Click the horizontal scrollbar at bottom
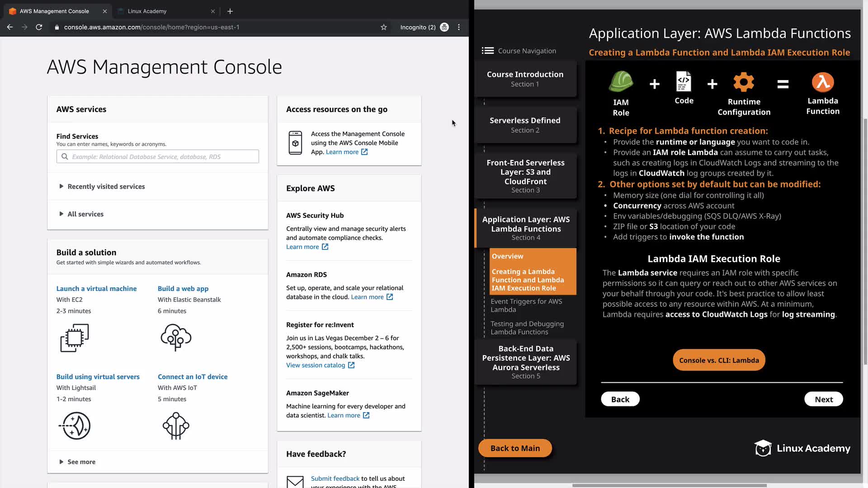Image resolution: width=868 pixels, height=488 pixels. pos(669,486)
